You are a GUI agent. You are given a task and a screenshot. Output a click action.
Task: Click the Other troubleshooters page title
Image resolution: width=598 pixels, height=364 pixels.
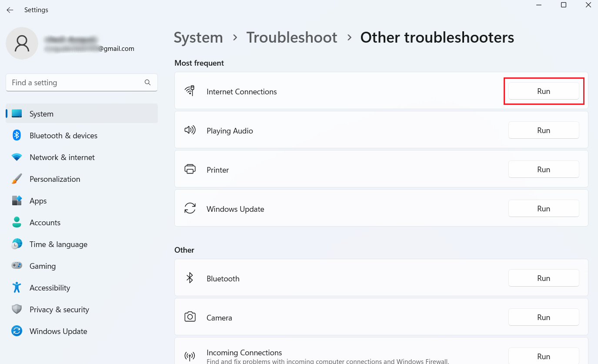tap(437, 37)
